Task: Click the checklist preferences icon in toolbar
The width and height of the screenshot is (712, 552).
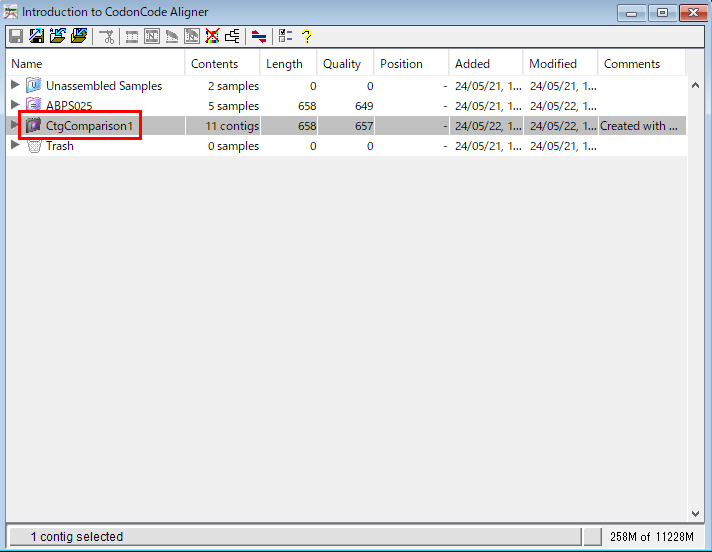Action: click(285, 37)
